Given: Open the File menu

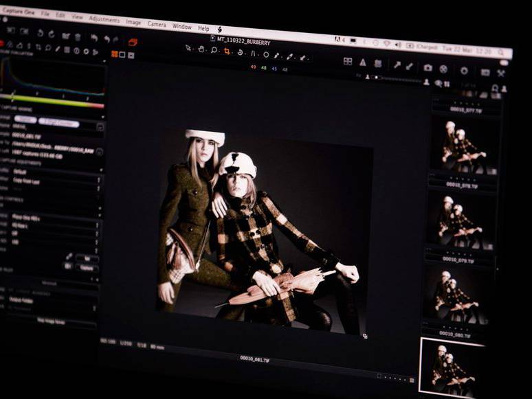Looking at the screenshot, I should tap(45, 13).
